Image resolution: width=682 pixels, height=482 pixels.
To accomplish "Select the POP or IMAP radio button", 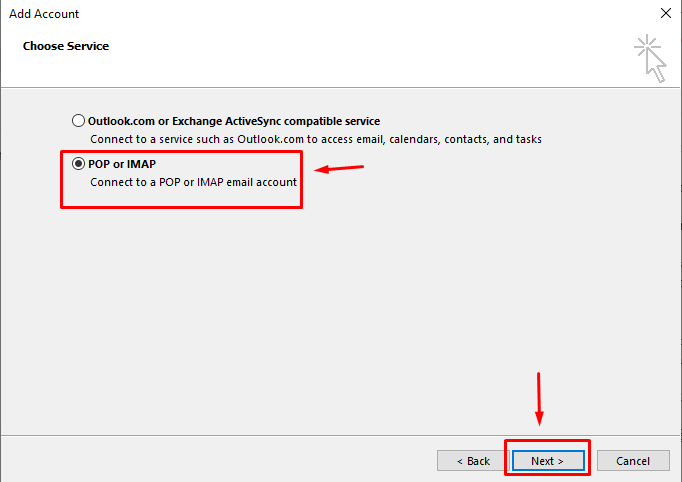I will tap(78, 164).
